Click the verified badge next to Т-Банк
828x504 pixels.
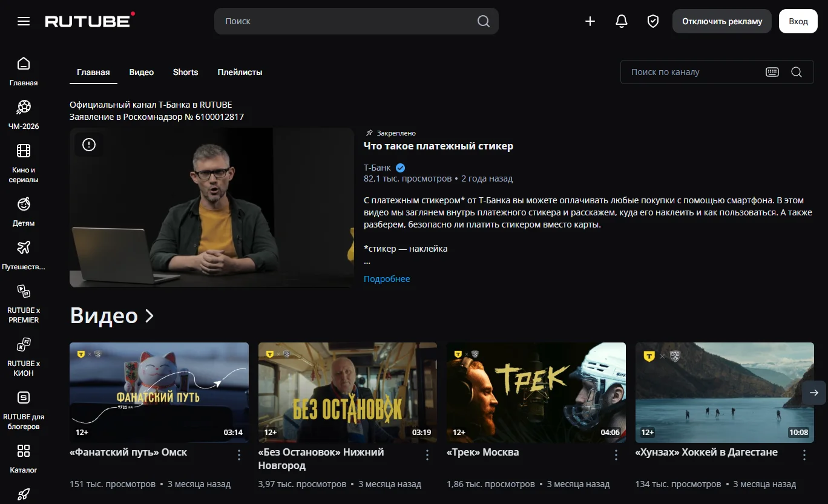pos(401,168)
